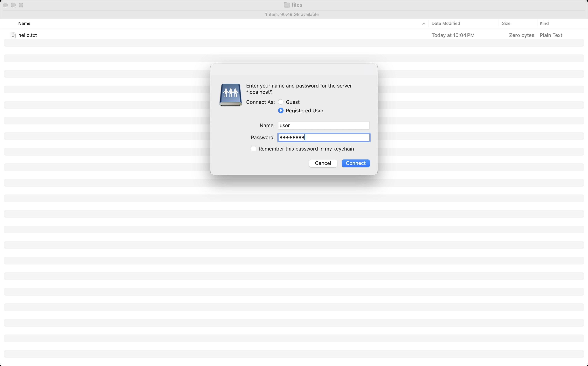Click the yellow minimize button

click(x=13, y=5)
